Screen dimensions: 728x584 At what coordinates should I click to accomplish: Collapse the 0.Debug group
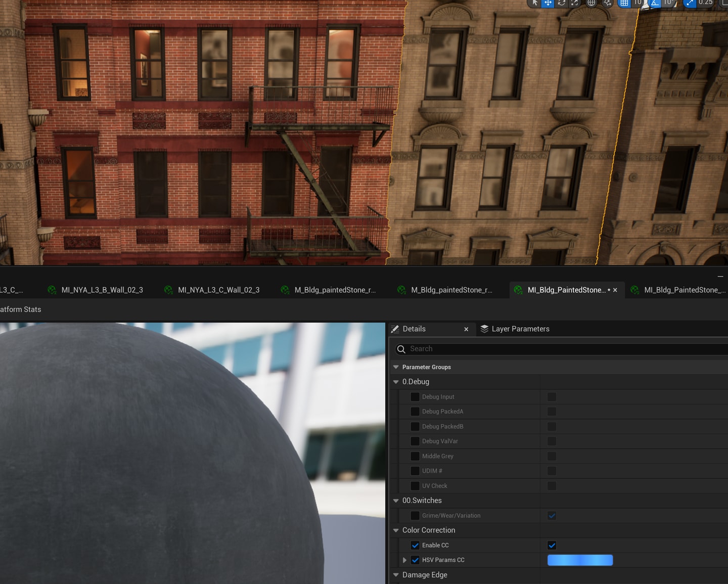396,382
